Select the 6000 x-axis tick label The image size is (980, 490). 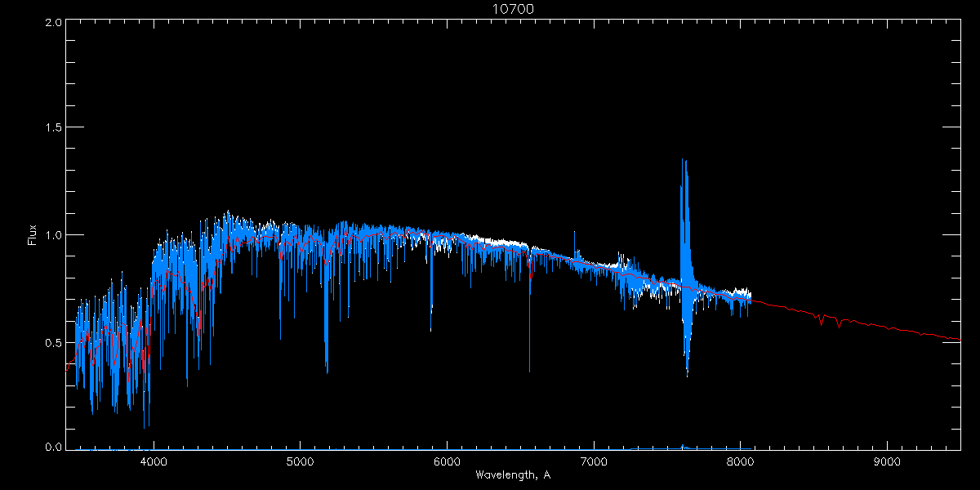point(447,460)
